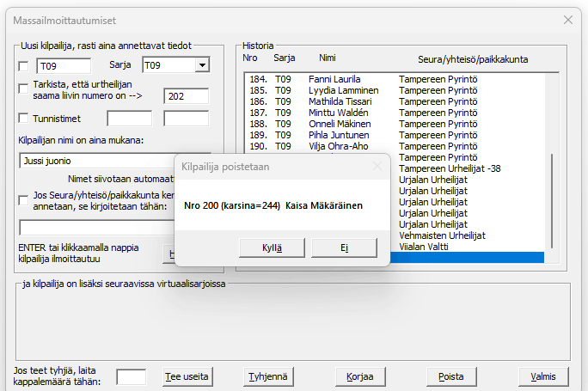Open the Sarja dropdown list
The width and height of the screenshot is (588, 391).
201,65
